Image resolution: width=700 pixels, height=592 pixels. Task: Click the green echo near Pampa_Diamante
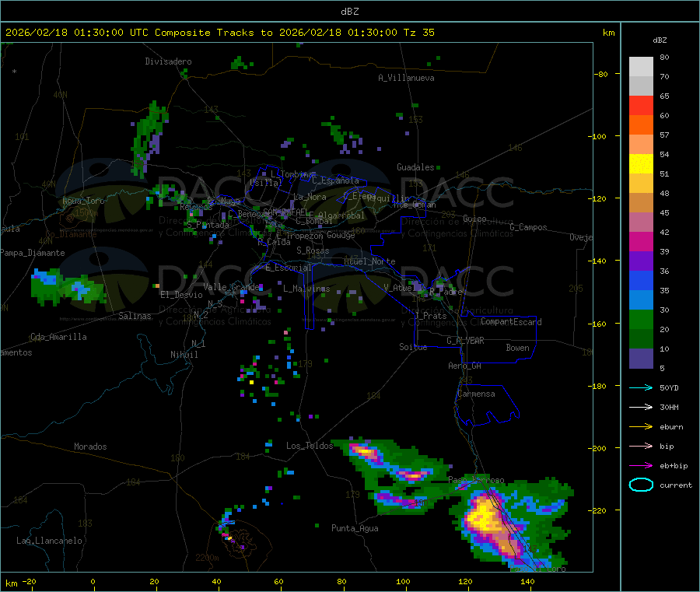pyautogui.click(x=67, y=288)
